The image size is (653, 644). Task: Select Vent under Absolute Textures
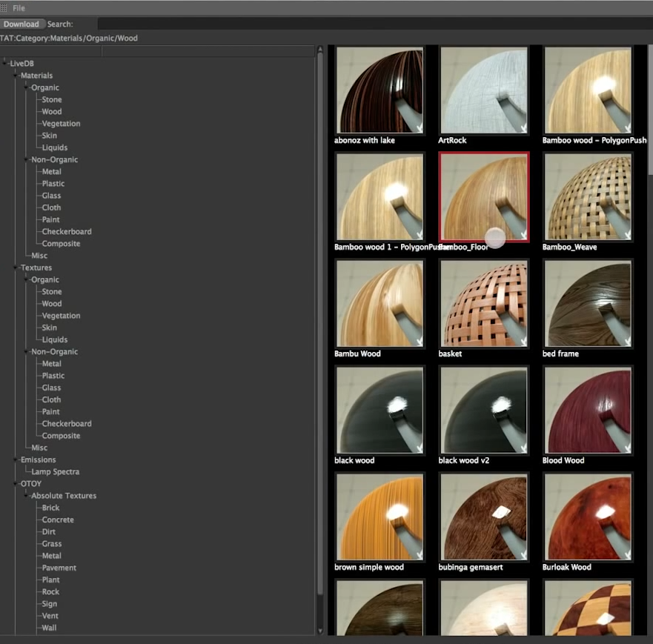[x=50, y=616]
